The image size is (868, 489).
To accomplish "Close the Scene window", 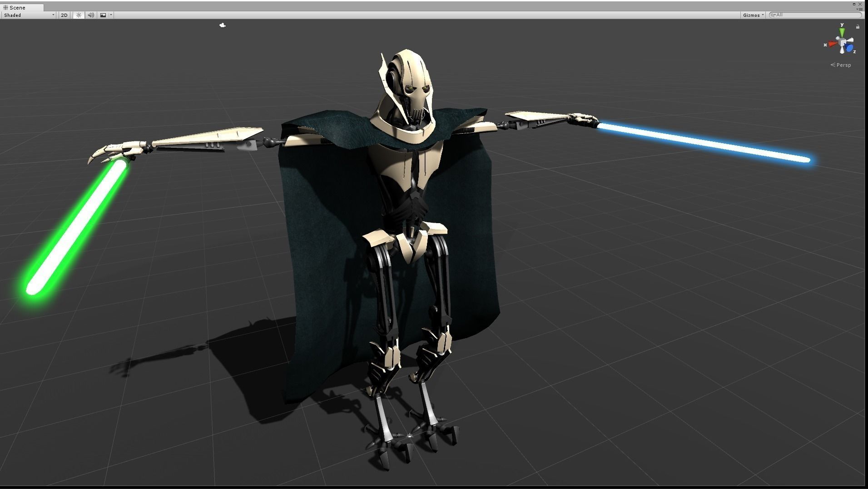I will tap(860, 4).
